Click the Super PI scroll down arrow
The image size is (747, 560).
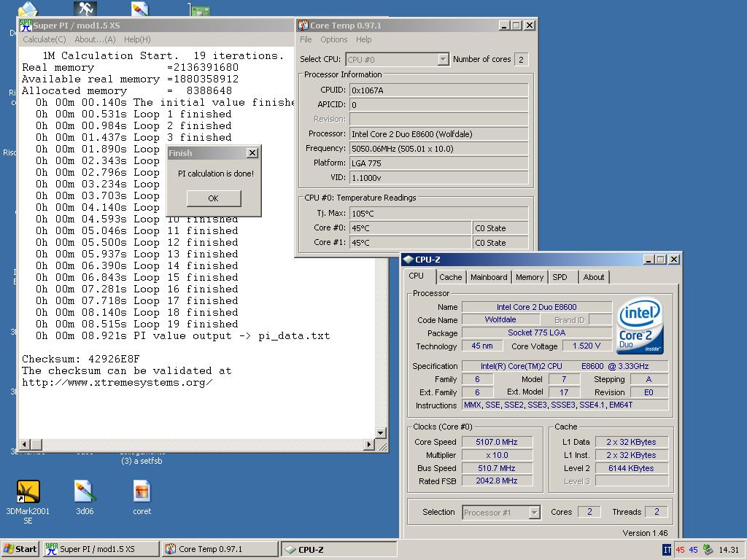[x=381, y=433]
